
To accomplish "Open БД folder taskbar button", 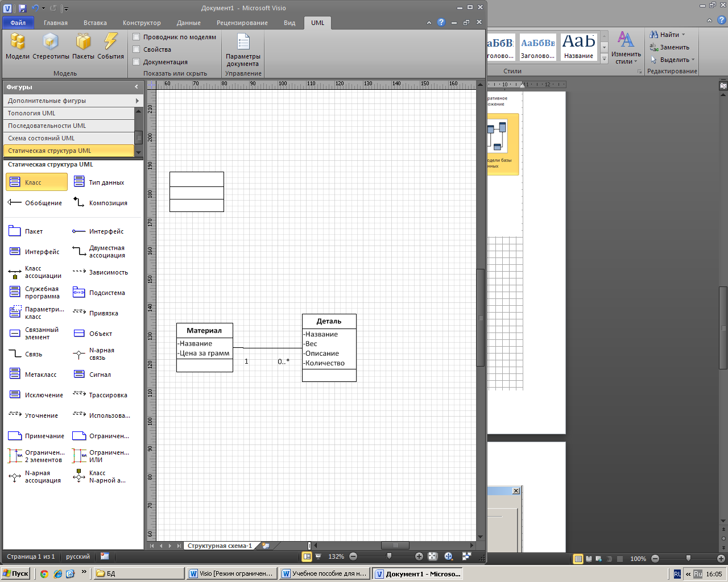I will (139, 574).
